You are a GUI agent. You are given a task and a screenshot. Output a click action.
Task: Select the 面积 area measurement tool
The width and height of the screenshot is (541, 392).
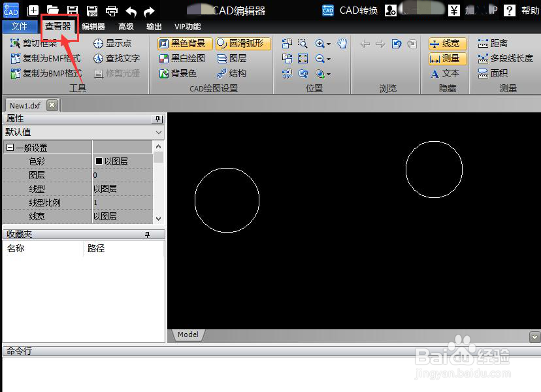tap(493, 73)
